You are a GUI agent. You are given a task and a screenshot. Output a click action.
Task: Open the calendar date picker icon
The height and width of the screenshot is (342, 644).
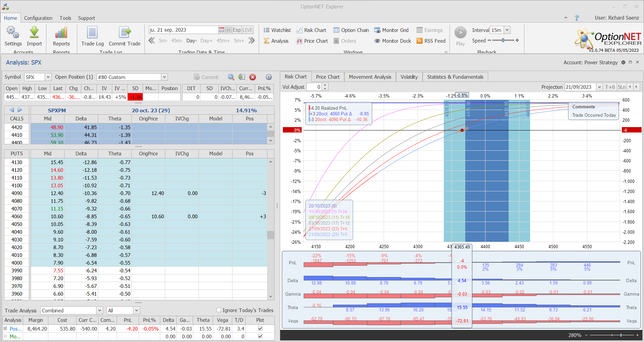[x=221, y=30]
